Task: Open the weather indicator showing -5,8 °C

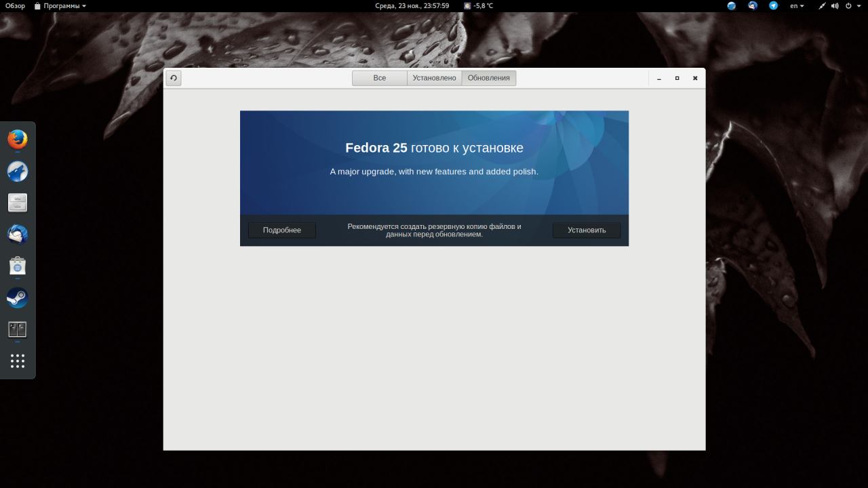Action: point(478,5)
